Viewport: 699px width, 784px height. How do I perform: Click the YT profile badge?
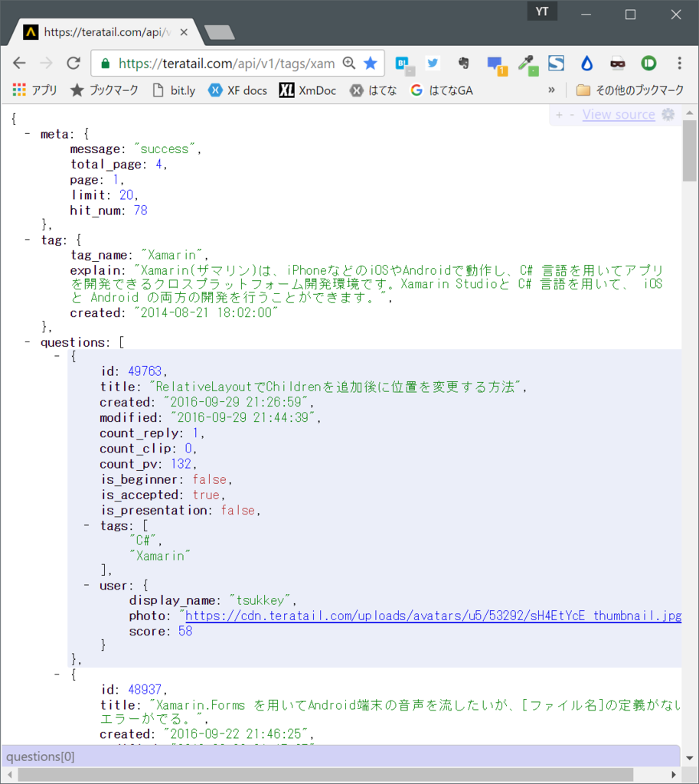pos(542,11)
